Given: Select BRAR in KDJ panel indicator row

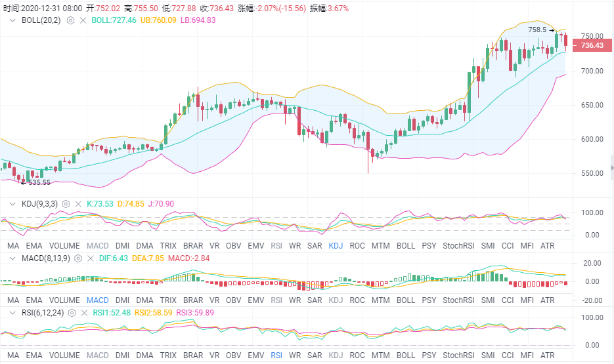Looking at the screenshot, I should [193, 245].
